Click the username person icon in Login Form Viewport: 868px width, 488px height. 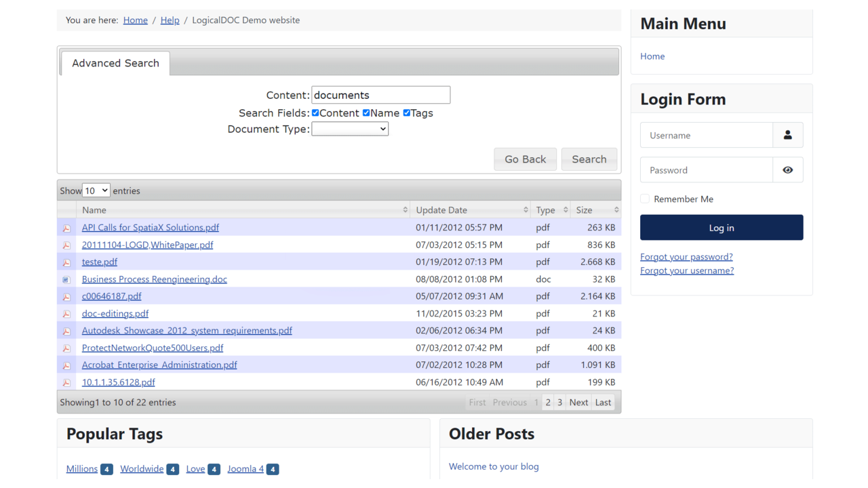[x=787, y=135]
